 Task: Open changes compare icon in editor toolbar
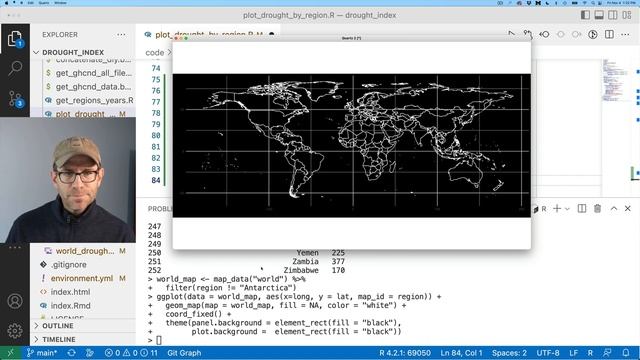coord(528,34)
